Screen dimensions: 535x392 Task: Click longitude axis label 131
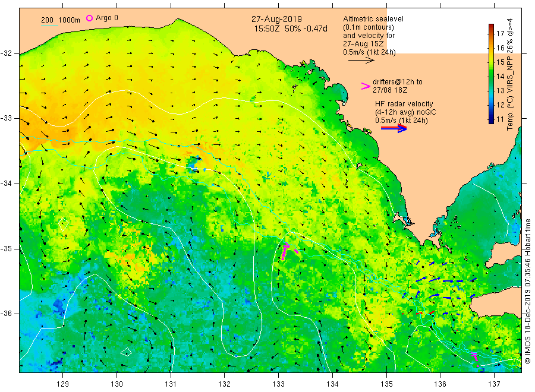[x=171, y=384]
